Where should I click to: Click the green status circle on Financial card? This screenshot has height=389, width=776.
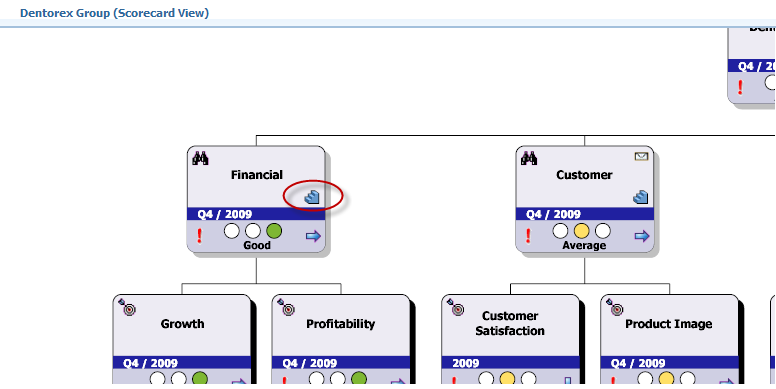pos(274,231)
